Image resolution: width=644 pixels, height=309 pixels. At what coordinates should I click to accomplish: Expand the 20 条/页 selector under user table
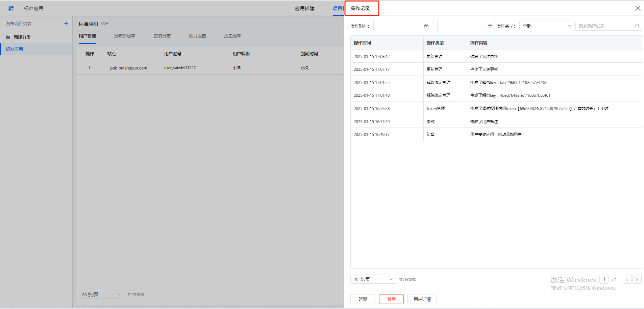coord(101,294)
